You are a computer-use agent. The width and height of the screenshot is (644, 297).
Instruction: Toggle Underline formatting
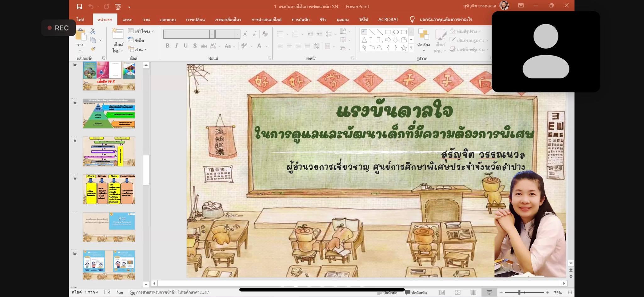tap(186, 46)
